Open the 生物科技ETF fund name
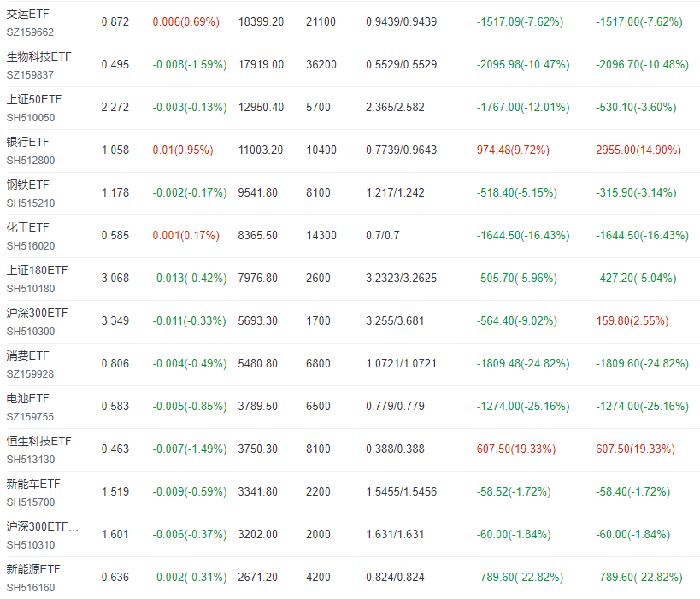The image size is (700, 599). [x=38, y=57]
